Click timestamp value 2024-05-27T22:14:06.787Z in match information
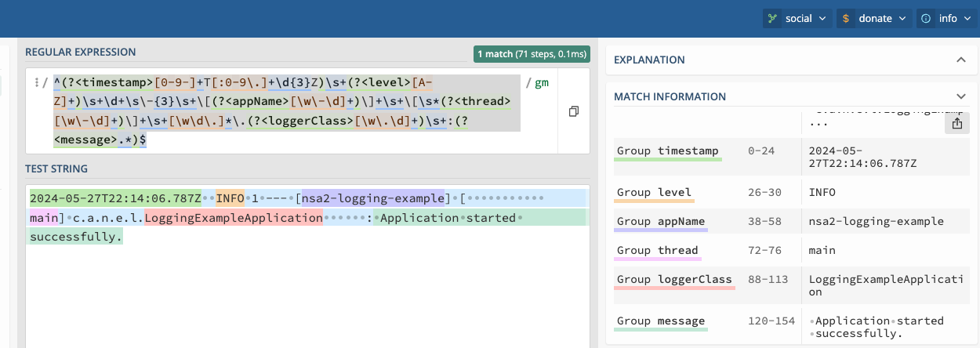 [862, 157]
